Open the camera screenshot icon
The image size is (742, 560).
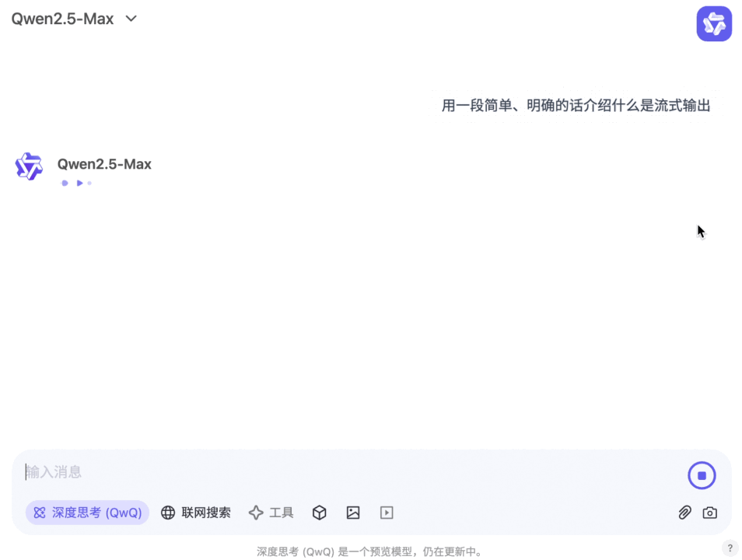click(x=709, y=513)
